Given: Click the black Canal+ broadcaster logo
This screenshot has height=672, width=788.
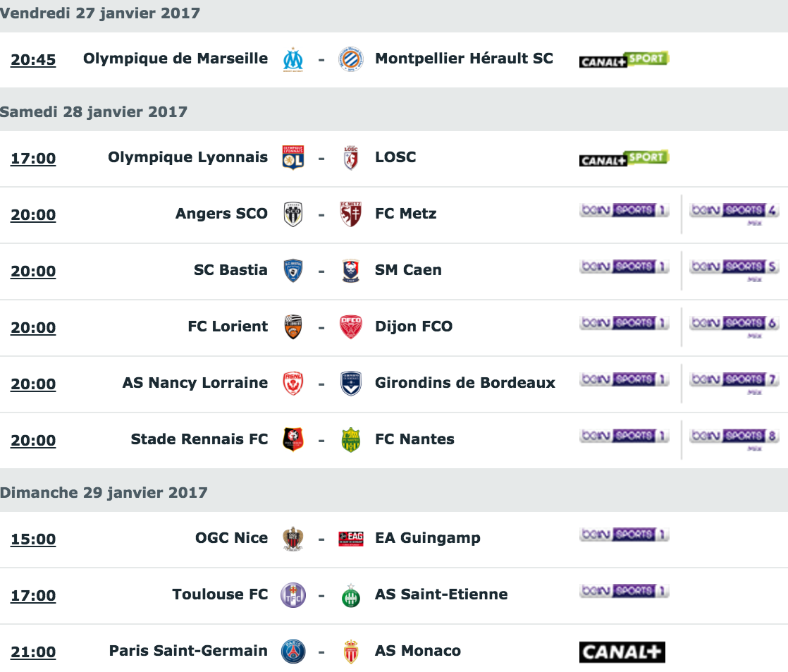Looking at the screenshot, I should point(622,652).
